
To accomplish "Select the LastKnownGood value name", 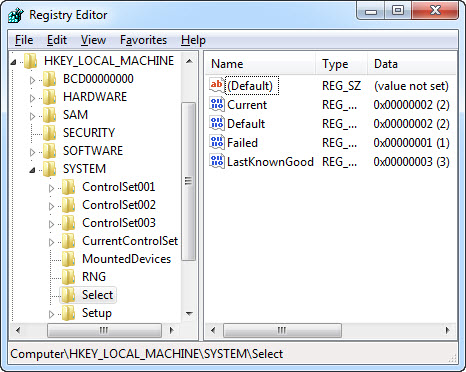I will click(270, 162).
